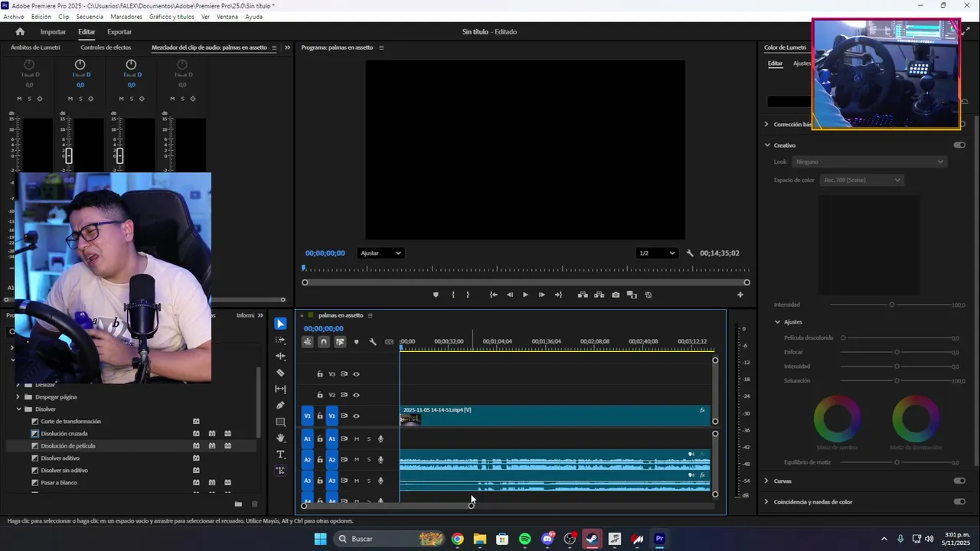Viewport: 980px width, 551px height.
Task: Select the Ripple Edit tool
Action: 280,357
